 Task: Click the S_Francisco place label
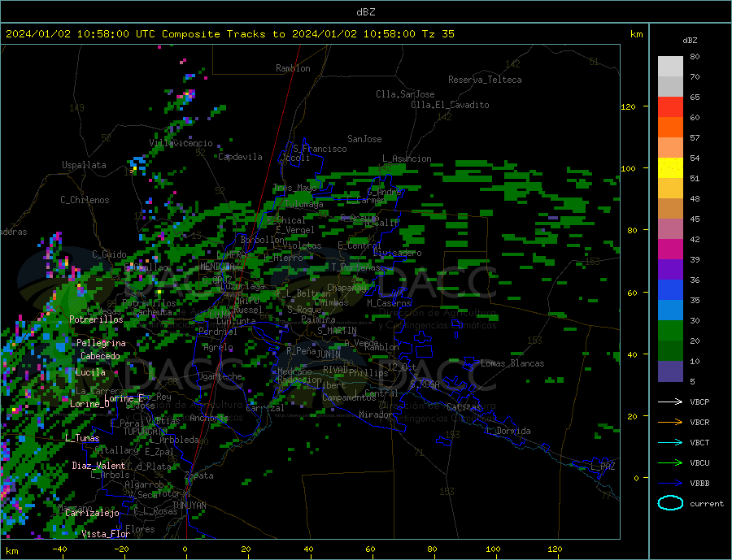point(320,149)
